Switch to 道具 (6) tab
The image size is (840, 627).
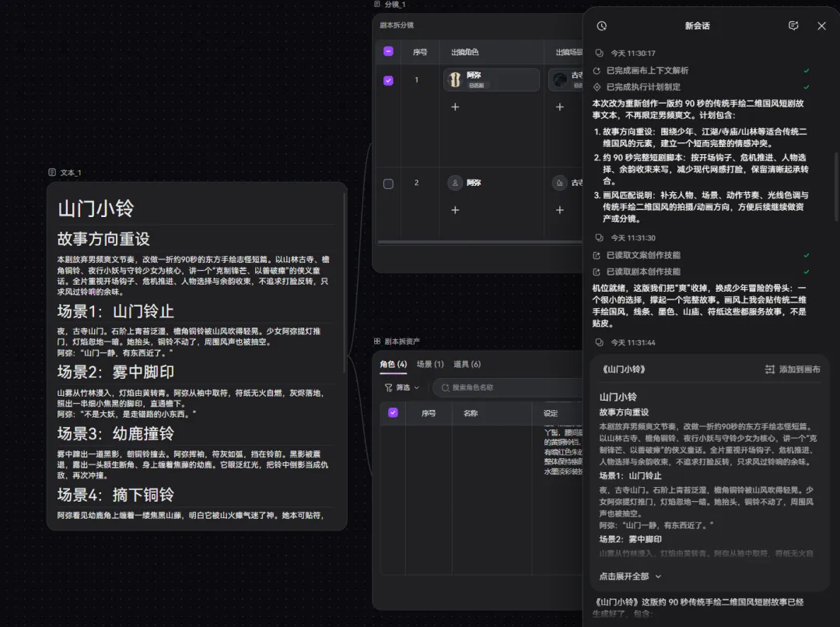point(467,364)
